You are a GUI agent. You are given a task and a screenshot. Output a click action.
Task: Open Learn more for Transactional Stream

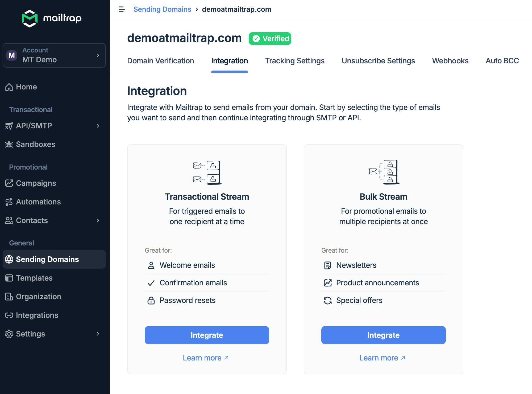point(206,358)
